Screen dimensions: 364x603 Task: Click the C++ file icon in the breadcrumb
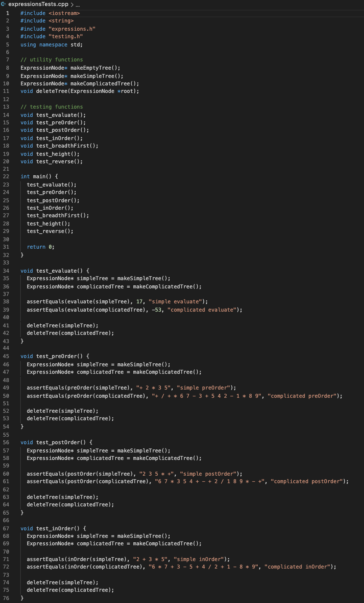3,4
